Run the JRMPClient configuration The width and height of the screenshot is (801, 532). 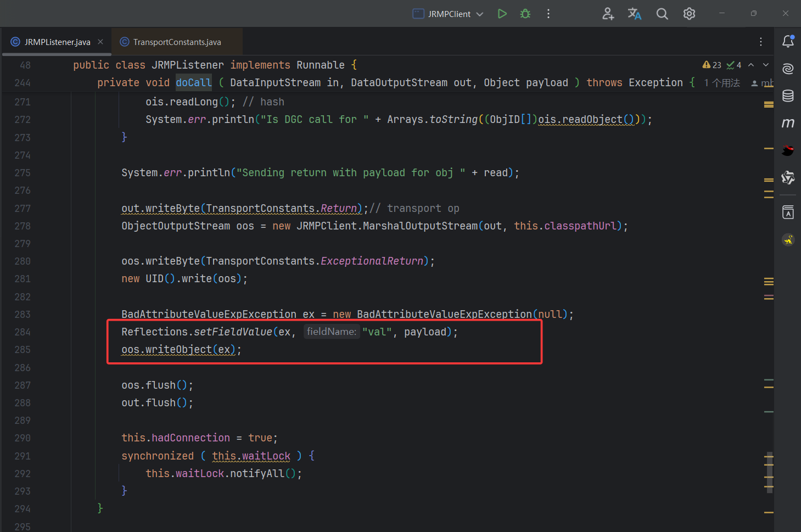click(x=502, y=14)
